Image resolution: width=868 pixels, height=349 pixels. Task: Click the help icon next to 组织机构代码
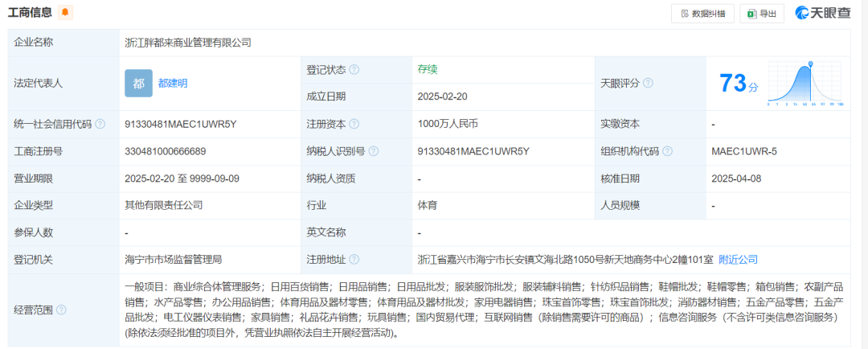[668, 151]
